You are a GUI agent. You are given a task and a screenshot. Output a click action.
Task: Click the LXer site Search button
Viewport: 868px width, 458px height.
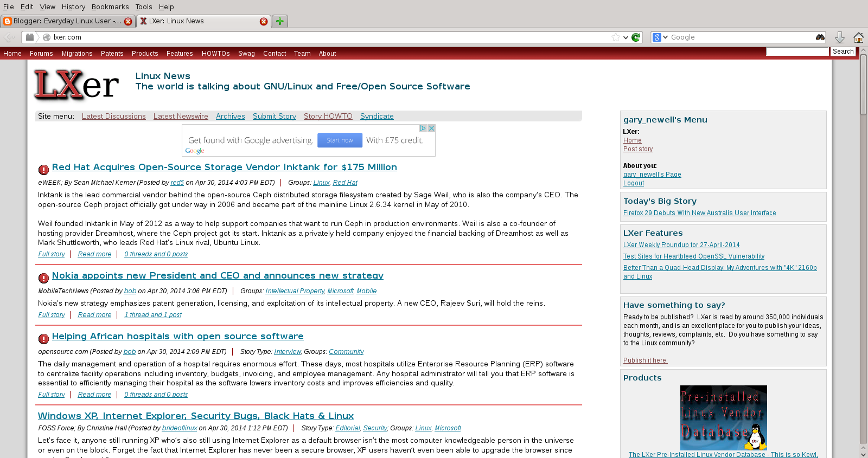(843, 51)
